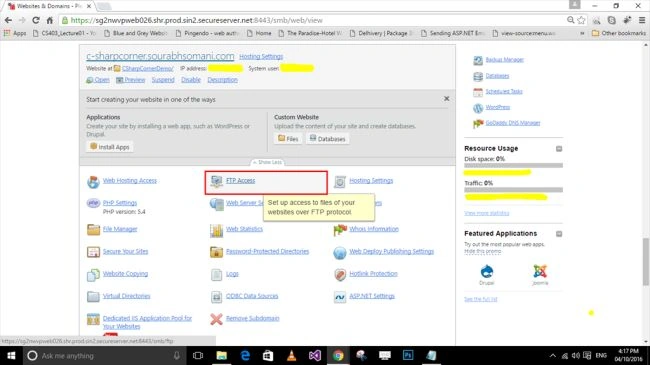Viewport: 650px width, 365px height.
Task: Click the Hosting Settings gear icon
Action: 340,182
